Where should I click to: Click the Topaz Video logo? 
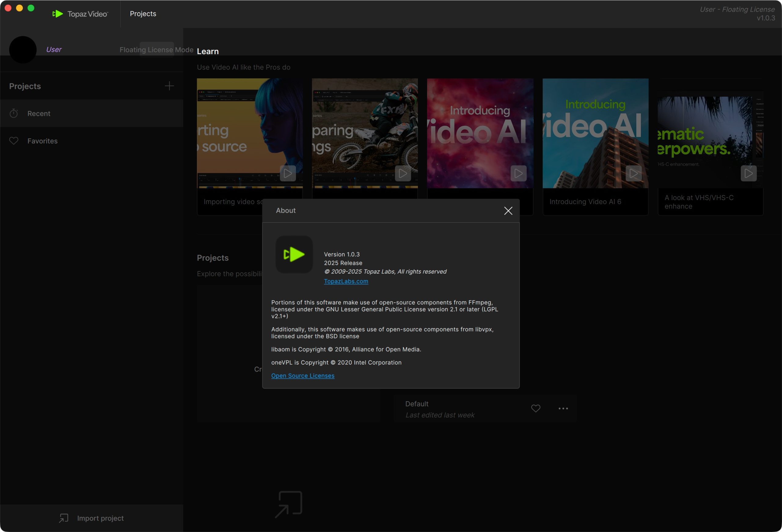(80, 14)
